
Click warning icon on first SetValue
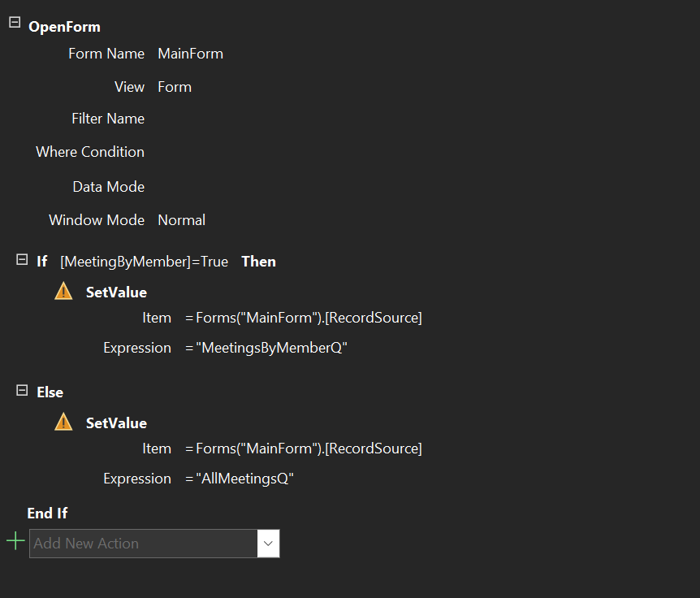[x=63, y=291]
